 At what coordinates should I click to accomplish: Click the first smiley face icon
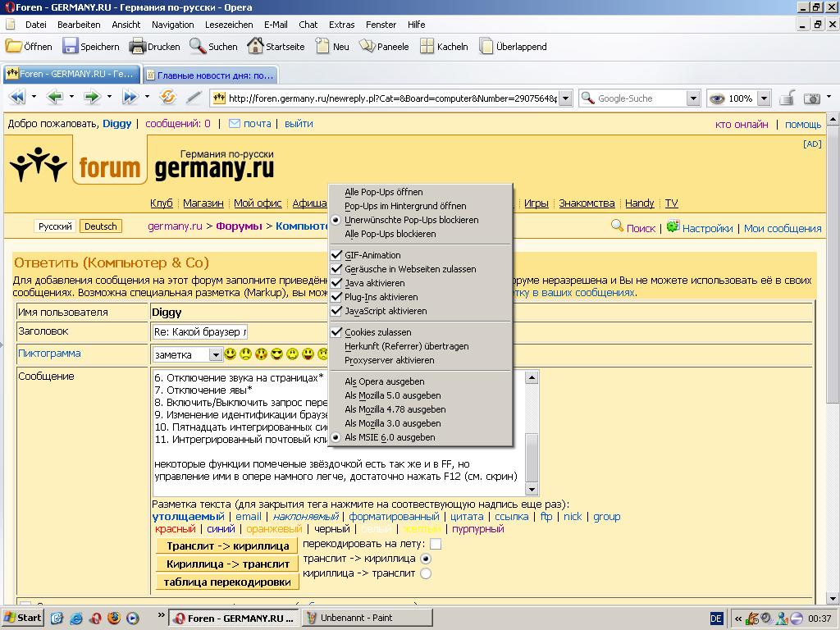click(x=230, y=354)
